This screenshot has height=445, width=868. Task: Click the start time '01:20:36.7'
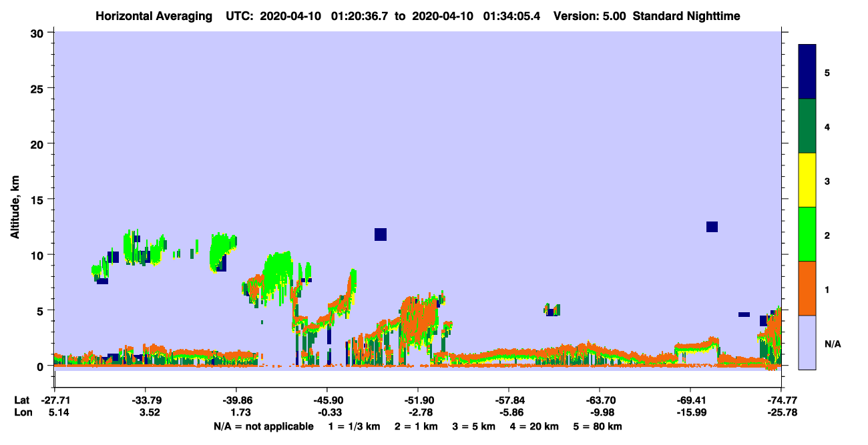click(357, 16)
